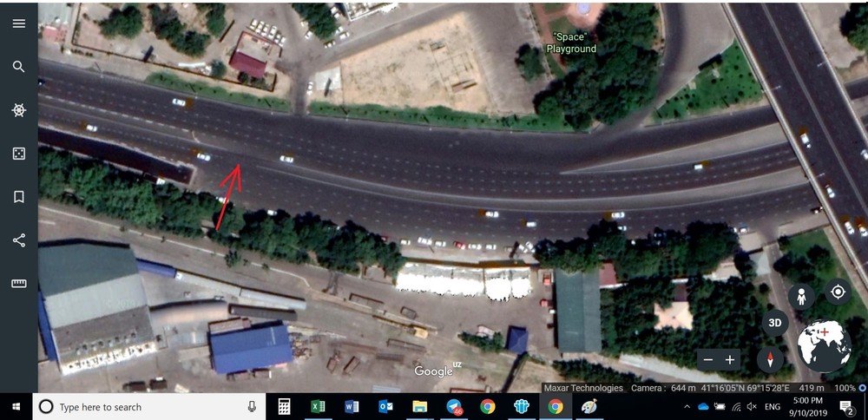Activate Street View pegman icon
Screen dimensions: 868x420
pyautogui.click(x=801, y=295)
